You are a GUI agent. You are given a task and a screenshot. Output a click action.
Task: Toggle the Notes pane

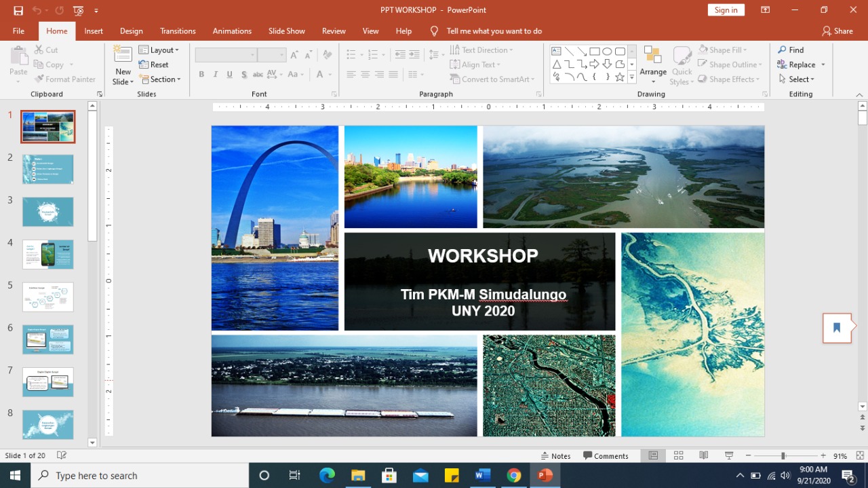pyautogui.click(x=556, y=456)
